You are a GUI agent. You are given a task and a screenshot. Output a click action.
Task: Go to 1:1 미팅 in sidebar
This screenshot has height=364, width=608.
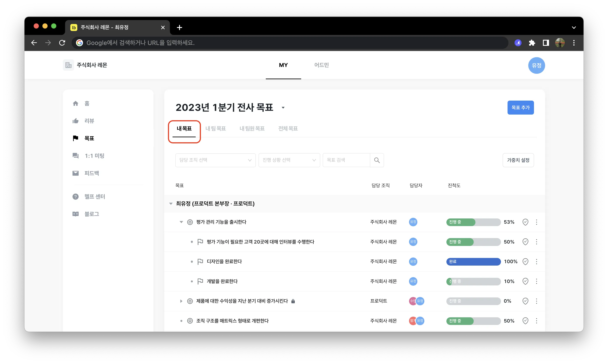click(88, 156)
